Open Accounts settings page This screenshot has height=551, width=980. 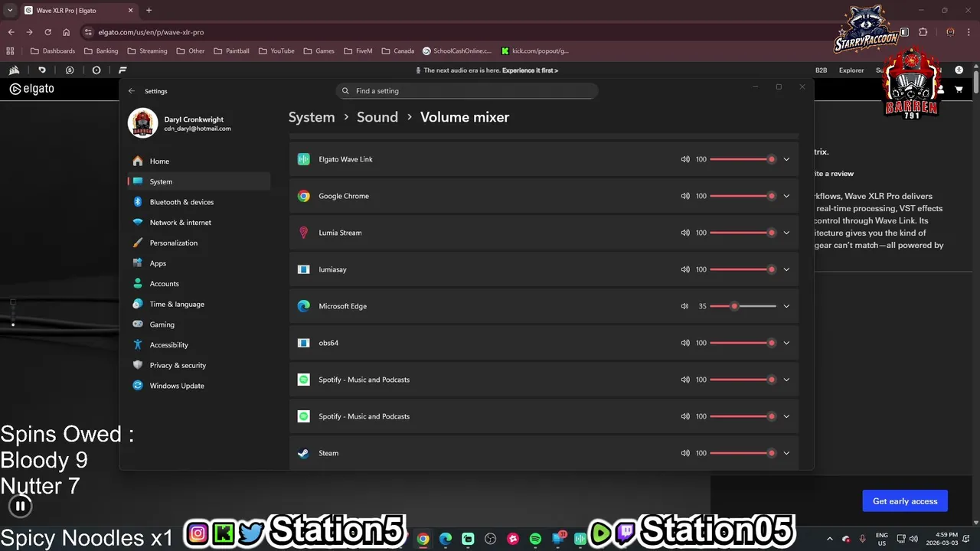pyautogui.click(x=198, y=284)
